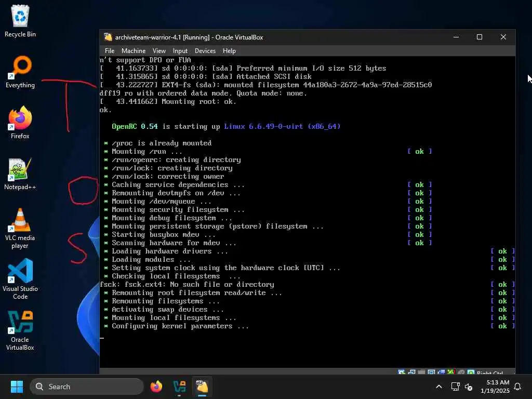Click the 'Linux 6.6.49-0-virt (x86_64)' text
The width and height of the screenshot is (532, 399).
tap(282, 127)
